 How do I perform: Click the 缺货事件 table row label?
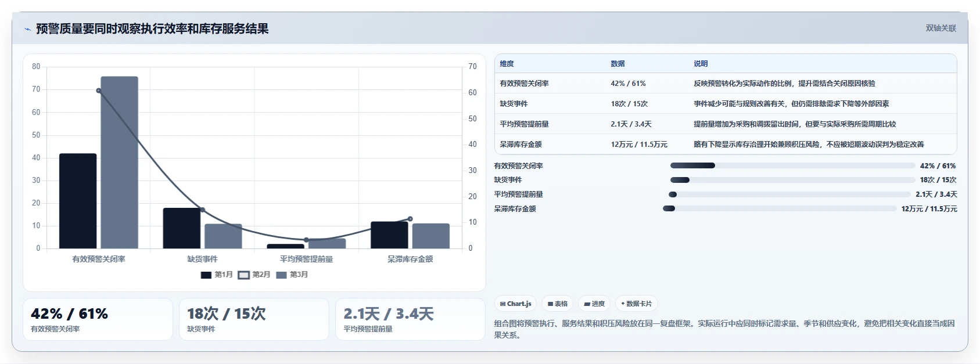[x=514, y=104]
